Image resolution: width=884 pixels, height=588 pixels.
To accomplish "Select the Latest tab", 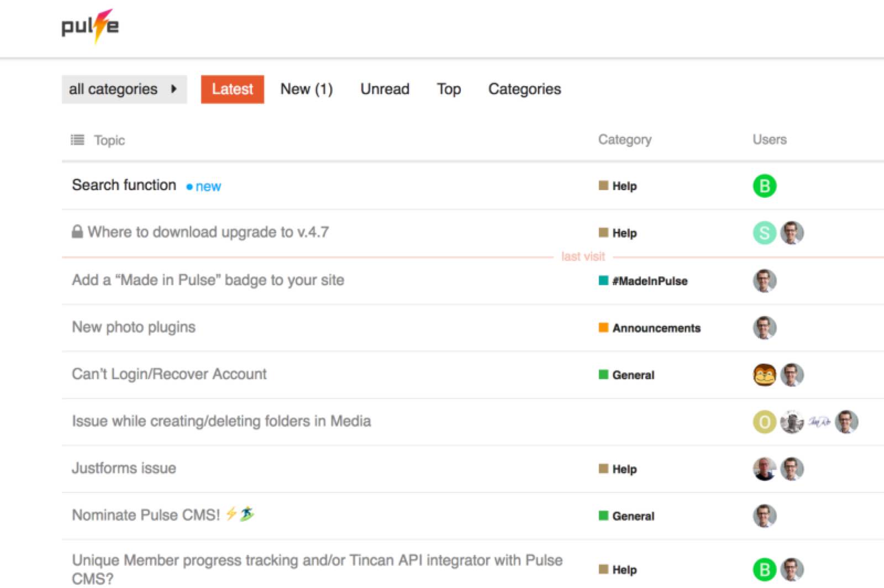I will [233, 90].
